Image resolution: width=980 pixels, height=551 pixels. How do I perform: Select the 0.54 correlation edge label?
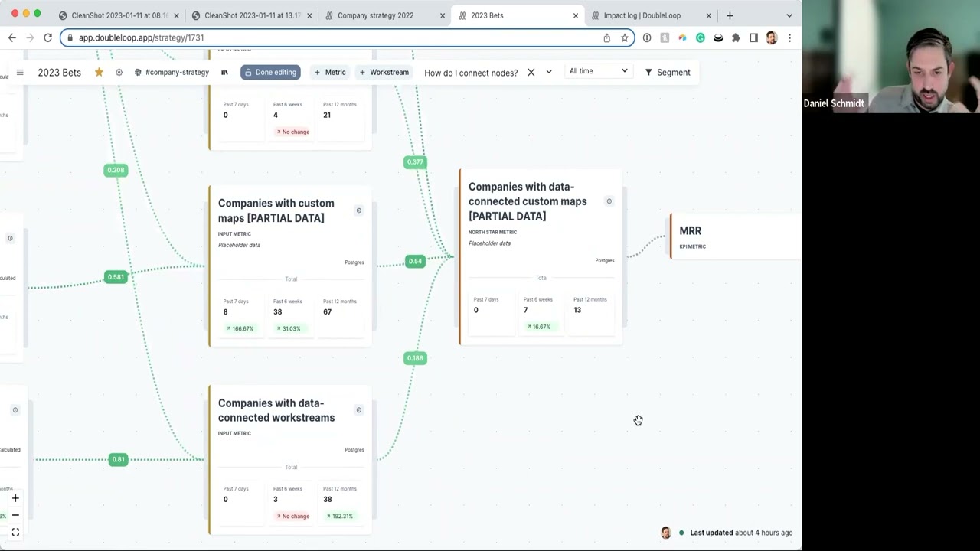point(415,261)
